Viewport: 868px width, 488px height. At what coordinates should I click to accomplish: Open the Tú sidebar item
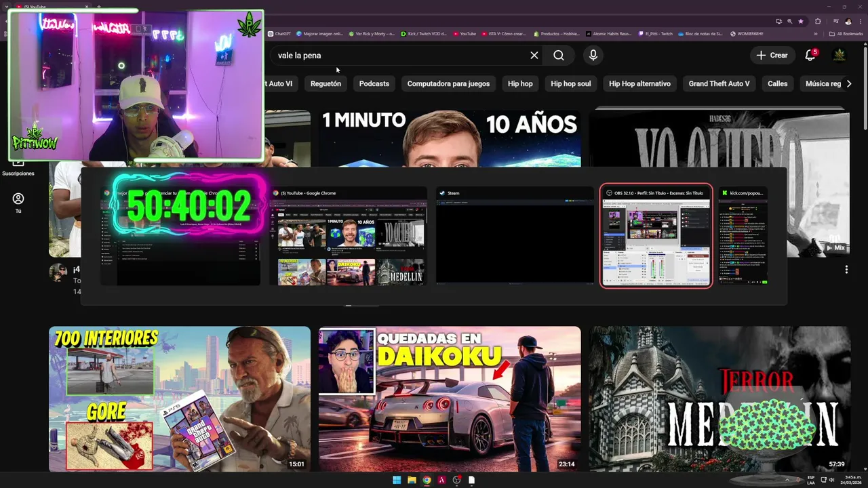[18, 203]
